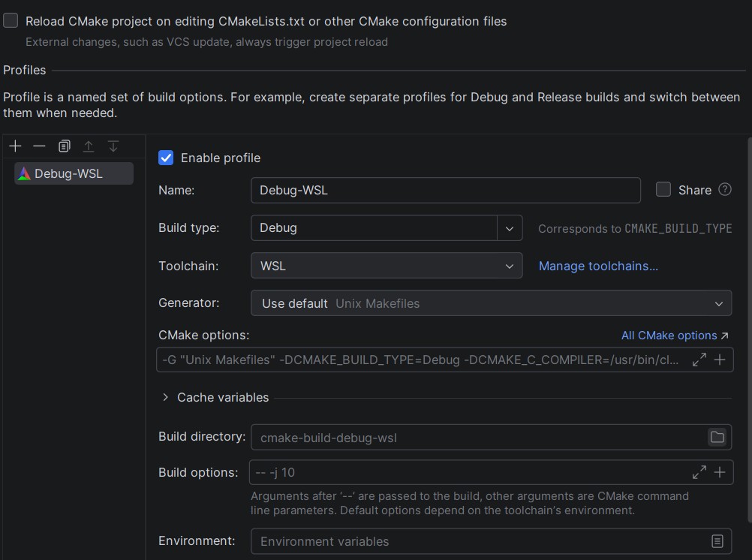Click the 'Profiles' section heading
This screenshot has height=560, width=752.
tap(25, 70)
